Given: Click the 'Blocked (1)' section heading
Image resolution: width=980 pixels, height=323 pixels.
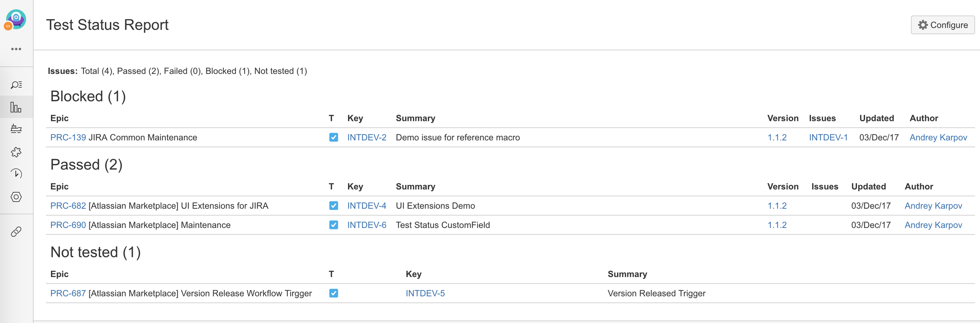Looking at the screenshot, I should point(88,97).
